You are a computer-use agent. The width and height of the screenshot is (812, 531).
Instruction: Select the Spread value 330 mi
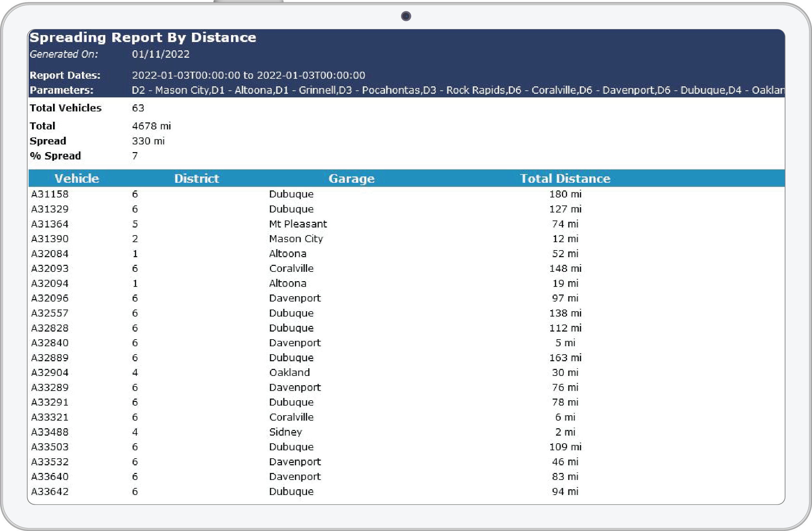tap(148, 141)
